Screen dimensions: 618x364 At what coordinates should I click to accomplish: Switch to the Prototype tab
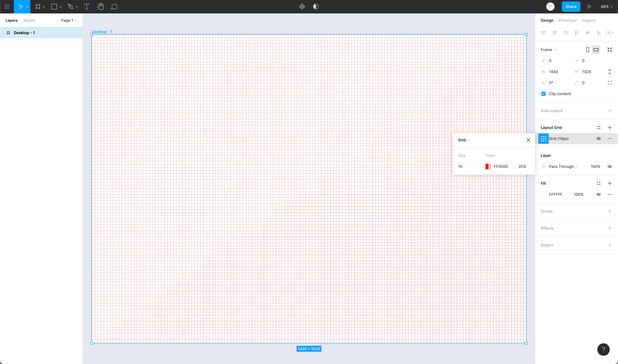tap(567, 20)
